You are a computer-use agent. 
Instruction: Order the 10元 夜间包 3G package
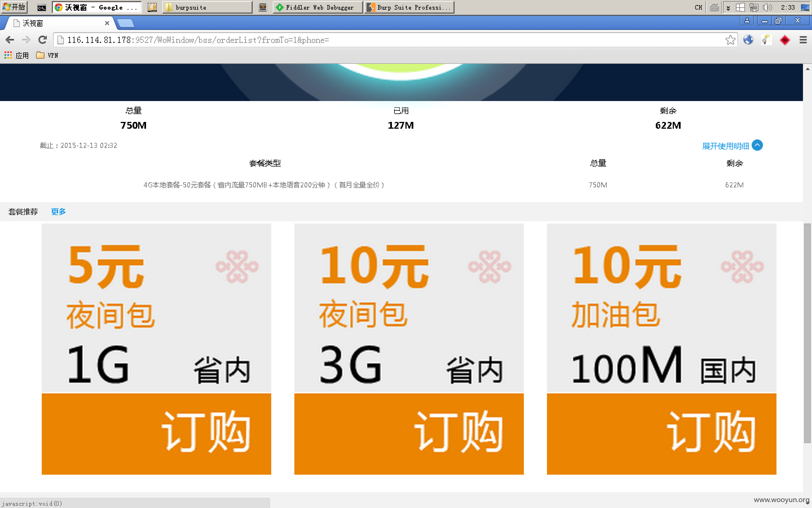point(409,434)
